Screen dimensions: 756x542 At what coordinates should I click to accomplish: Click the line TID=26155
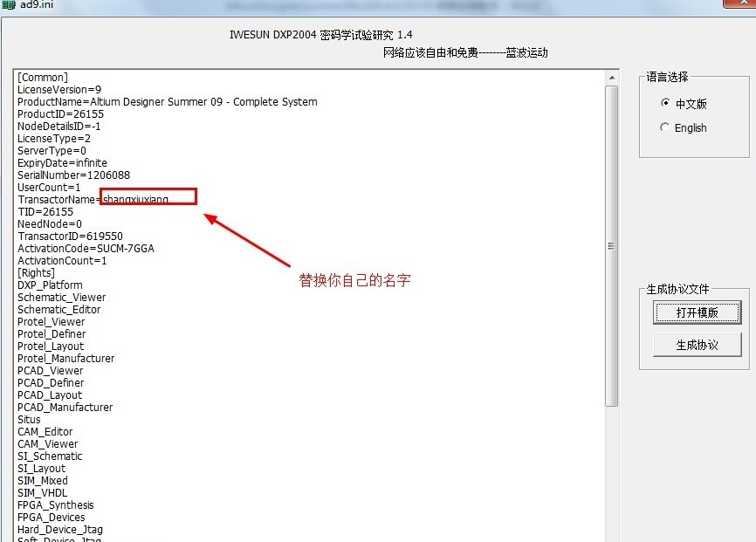(45, 212)
